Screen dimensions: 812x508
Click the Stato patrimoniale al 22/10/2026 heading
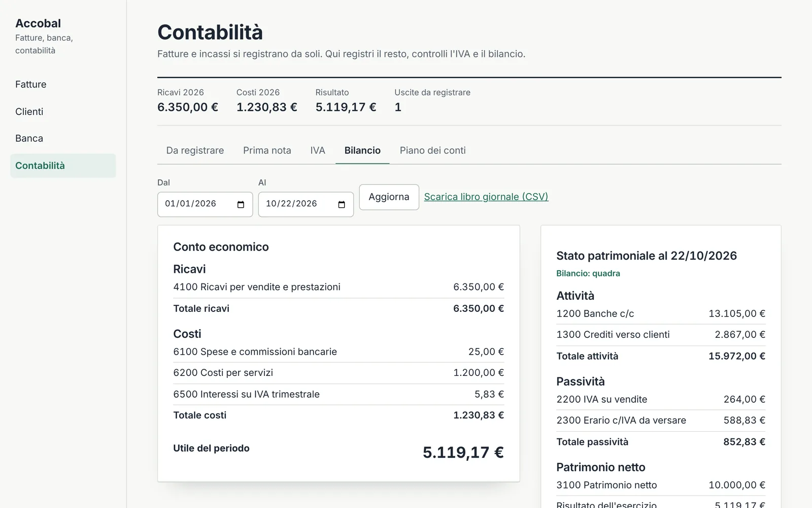pyautogui.click(x=647, y=256)
